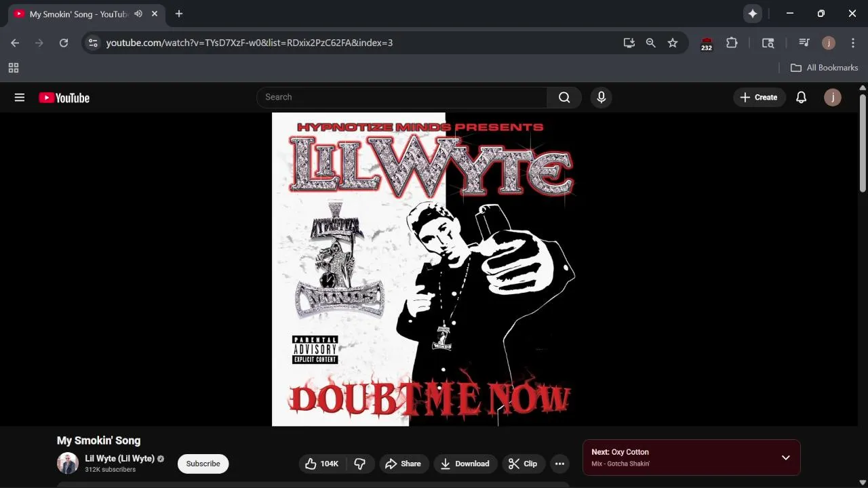This screenshot has height=488, width=868.
Task: Open YouTube account avatar menu
Action: [x=833, y=98]
